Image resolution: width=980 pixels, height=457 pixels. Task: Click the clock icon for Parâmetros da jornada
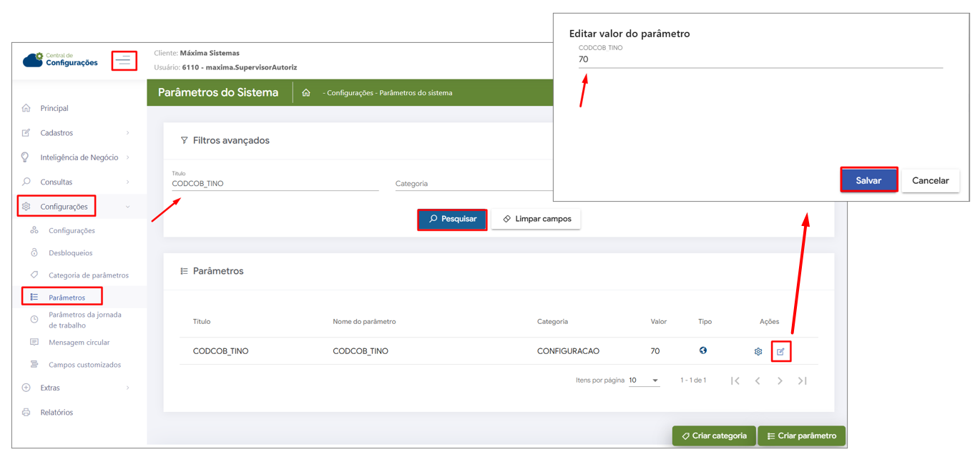coord(34,320)
